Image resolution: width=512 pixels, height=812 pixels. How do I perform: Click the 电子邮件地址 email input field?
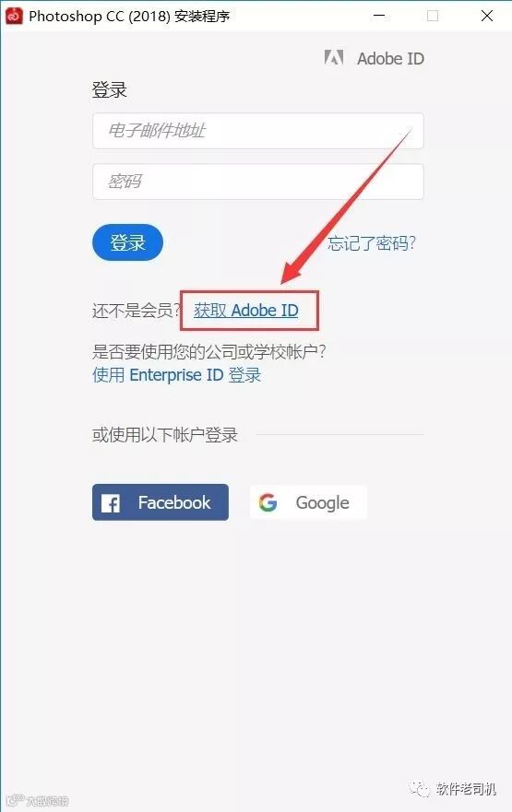pos(258,131)
